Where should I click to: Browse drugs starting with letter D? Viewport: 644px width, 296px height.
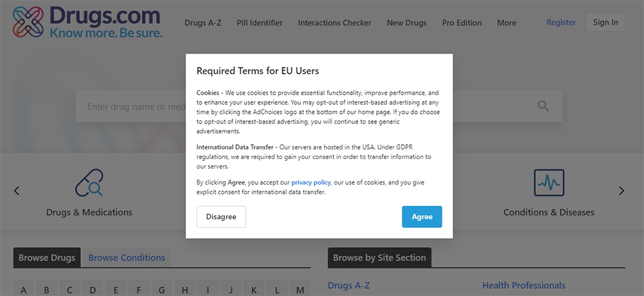pos(92,290)
